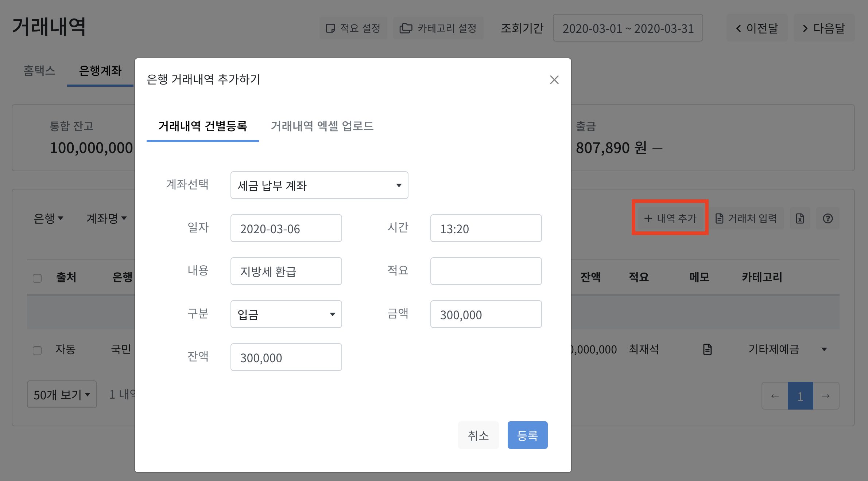Open the 은행 filter dropdown
Screen dimensions: 868x481
tap(49, 218)
